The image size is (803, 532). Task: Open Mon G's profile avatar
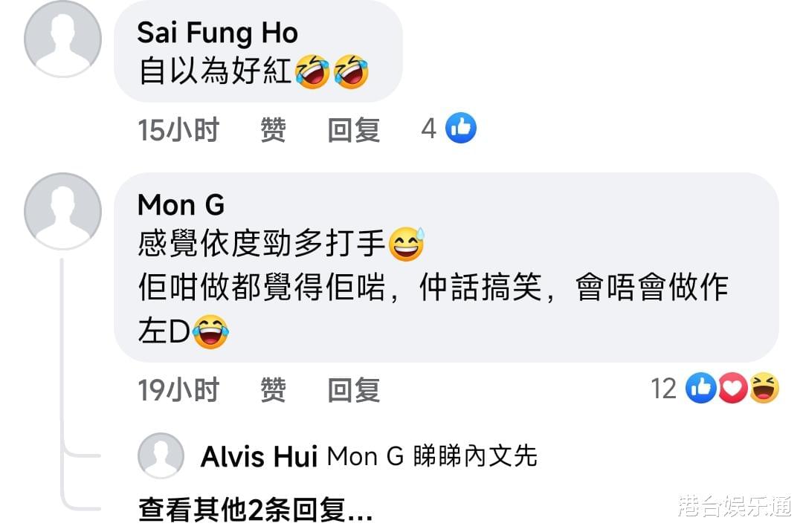[62, 211]
